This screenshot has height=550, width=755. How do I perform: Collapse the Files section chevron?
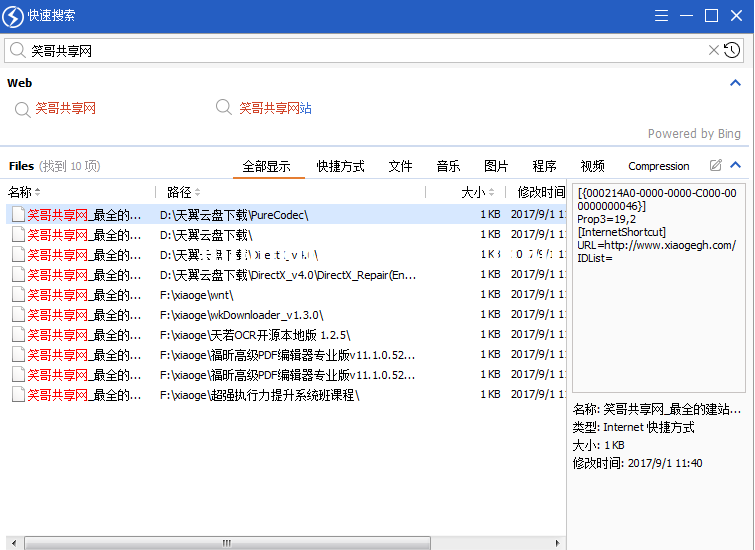click(x=736, y=165)
